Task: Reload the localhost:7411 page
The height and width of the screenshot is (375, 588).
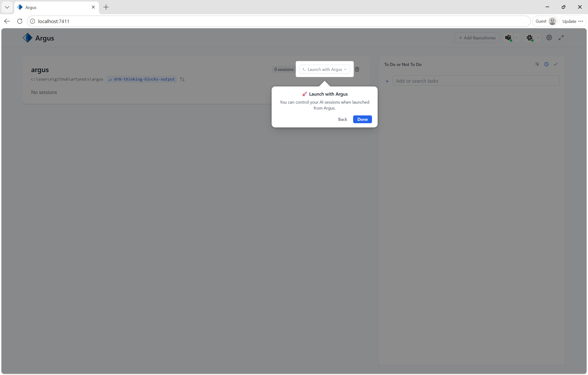Action: point(20,21)
